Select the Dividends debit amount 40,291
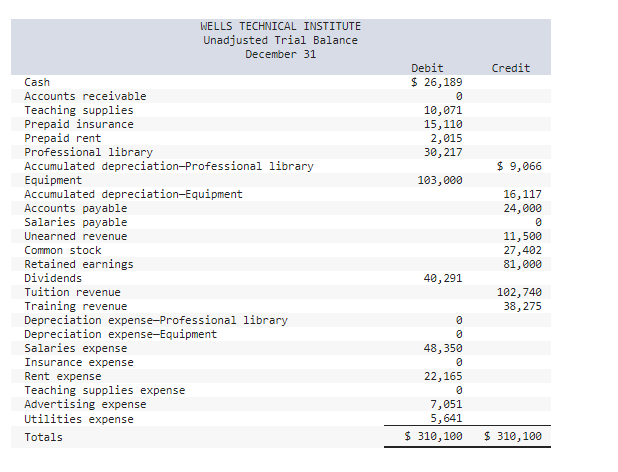This screenshot has width=618, height=472. tap(443, 278)
